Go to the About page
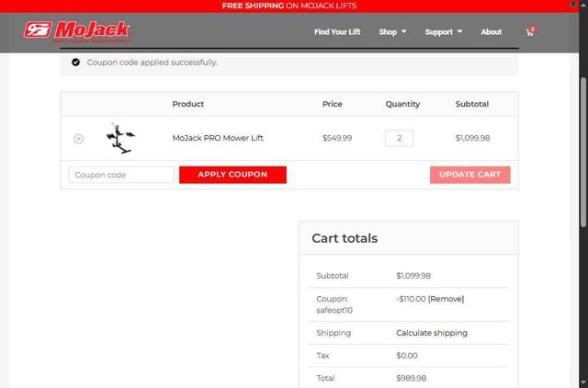Viewport: 588px width, 388px height. coord(492,32)
